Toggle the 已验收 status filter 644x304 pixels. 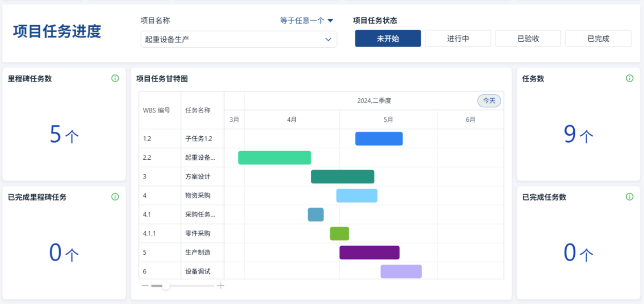click(528, 39)
